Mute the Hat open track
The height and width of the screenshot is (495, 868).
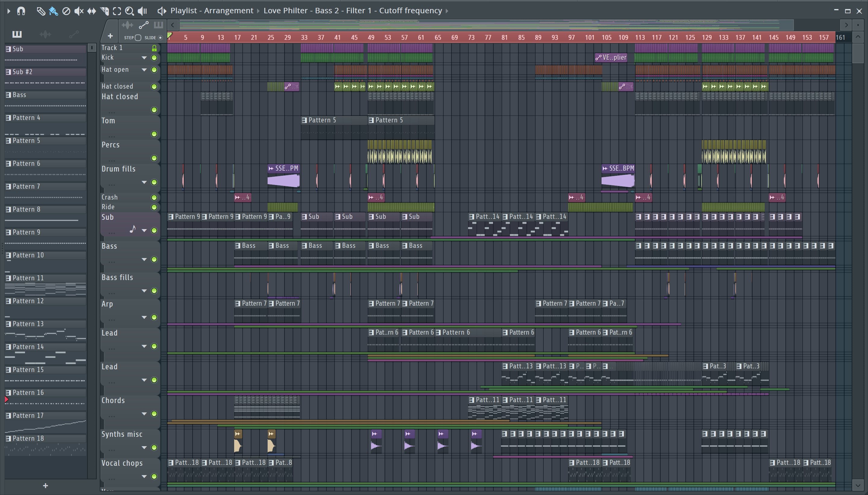click(154, 70)
